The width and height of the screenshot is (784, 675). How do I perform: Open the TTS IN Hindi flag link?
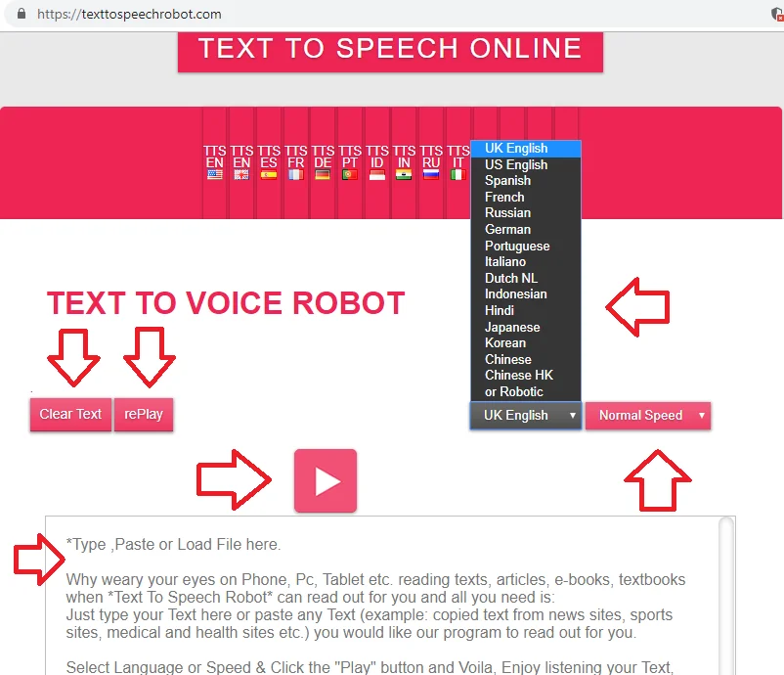tap(404, 162)
